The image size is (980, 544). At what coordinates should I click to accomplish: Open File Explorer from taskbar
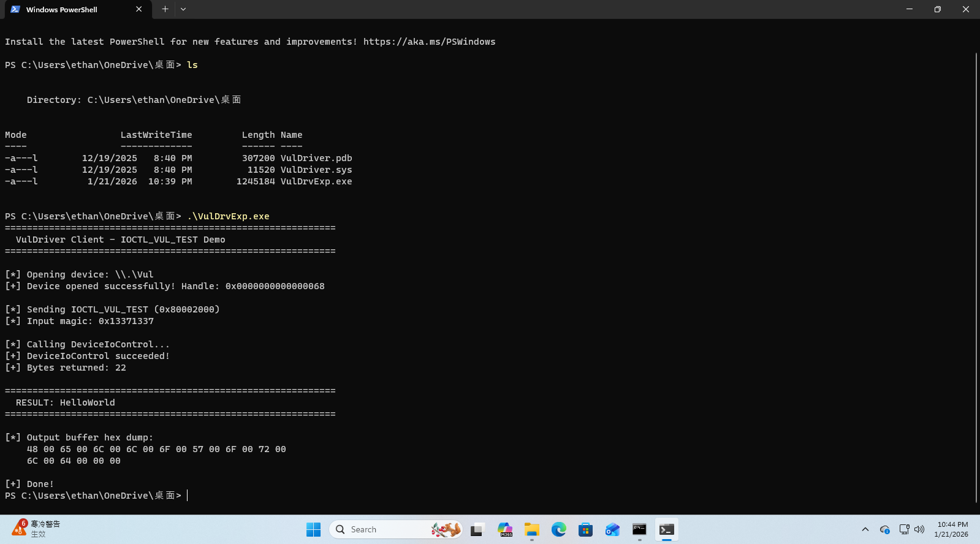click(531, 529)
